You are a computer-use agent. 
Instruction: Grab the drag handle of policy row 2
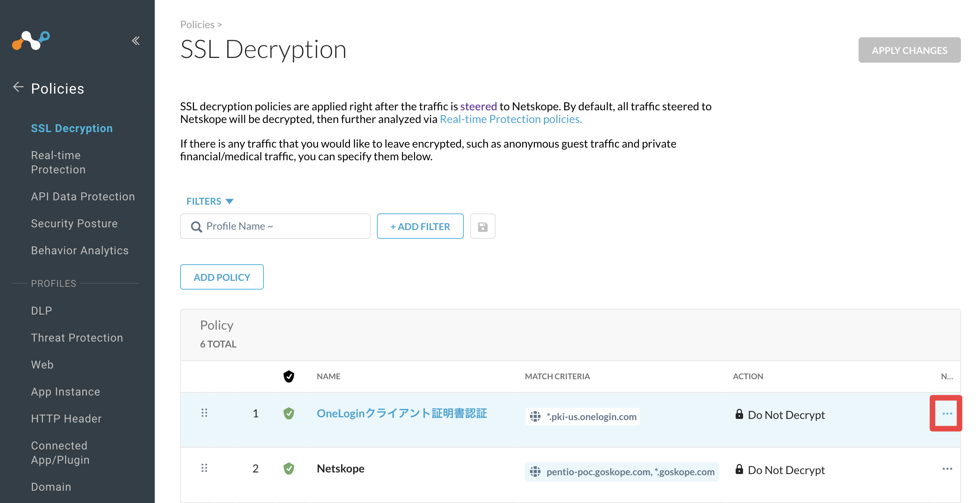[204, 468]
